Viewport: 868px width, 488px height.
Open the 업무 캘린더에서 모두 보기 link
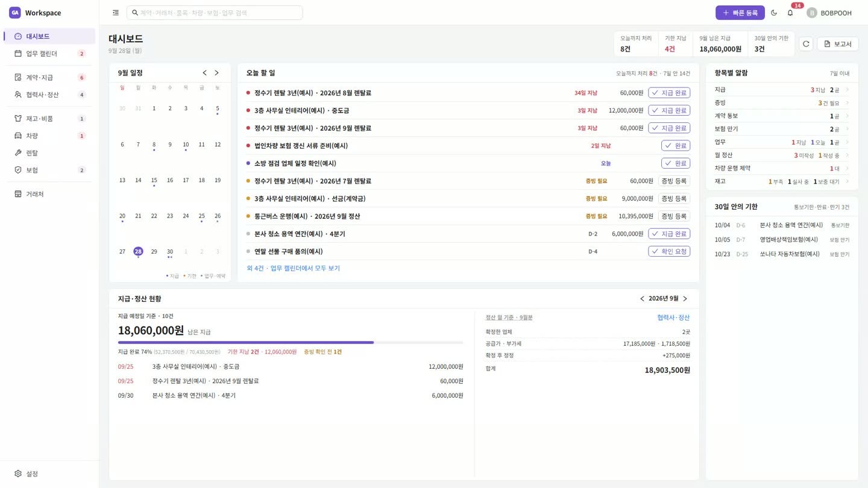[294, 268]
